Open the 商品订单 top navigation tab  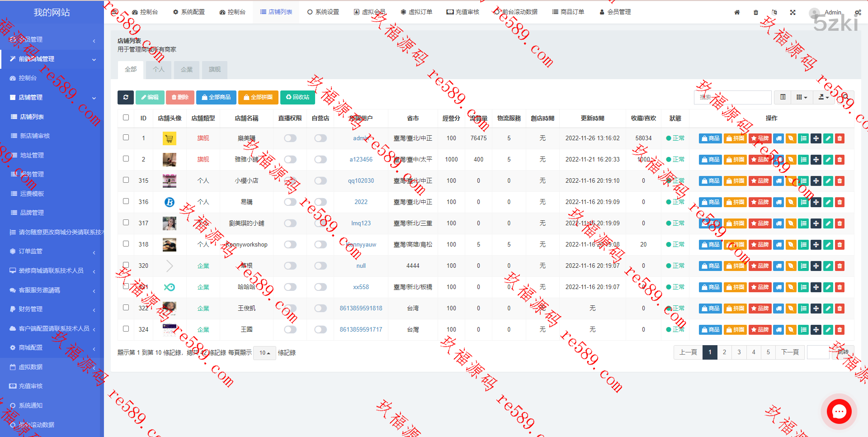tap(568, 12)
